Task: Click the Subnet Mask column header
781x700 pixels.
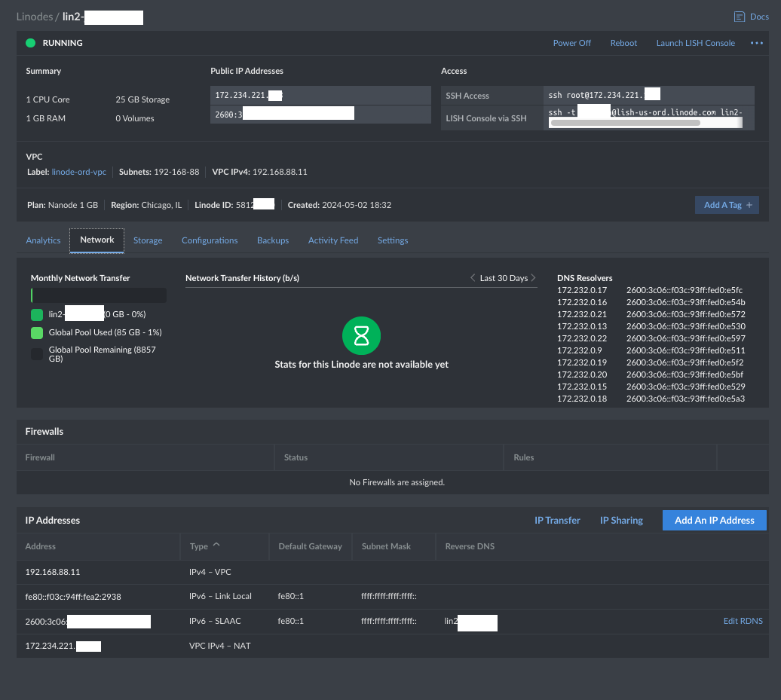Action: coord(386,546)
